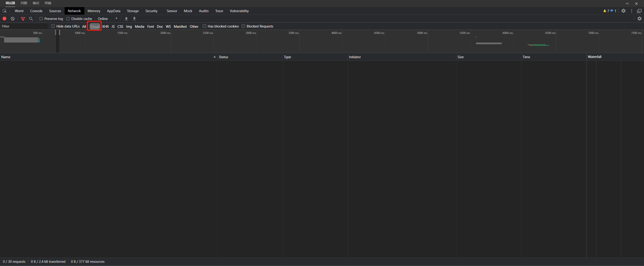Image resolution: width=644 pixels, height=266 pixels.
Task: Filter requests by XHR type
Action: point(105,27)
